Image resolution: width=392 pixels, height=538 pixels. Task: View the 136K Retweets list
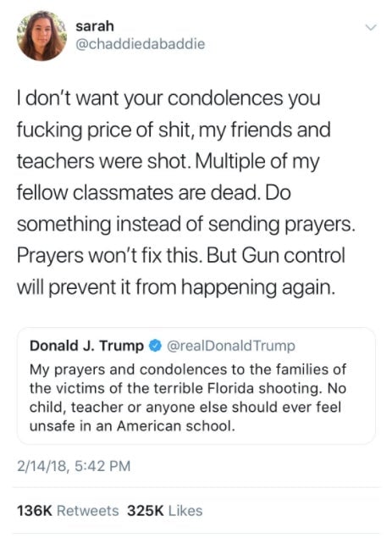(x=68, y=511)
